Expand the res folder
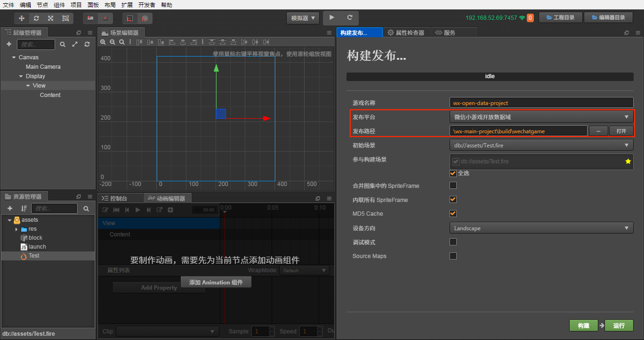The height and width of the screenshot is (340, 644). click(16, 229)
